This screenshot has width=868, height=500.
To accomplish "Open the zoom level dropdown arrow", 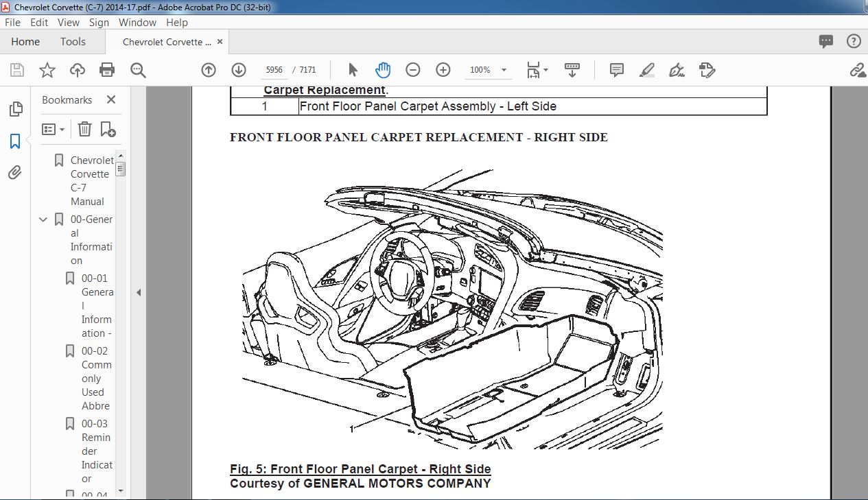I will point(504,70).
